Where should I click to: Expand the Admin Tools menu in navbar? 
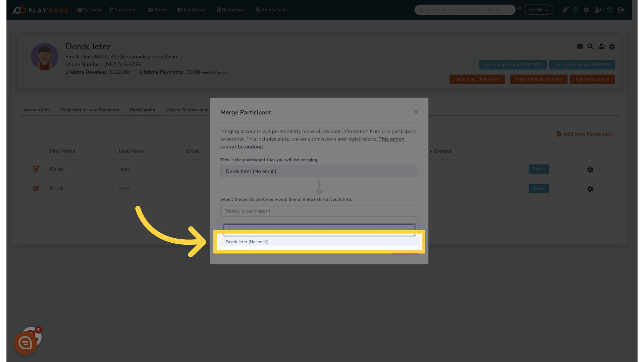click(273, 10)
